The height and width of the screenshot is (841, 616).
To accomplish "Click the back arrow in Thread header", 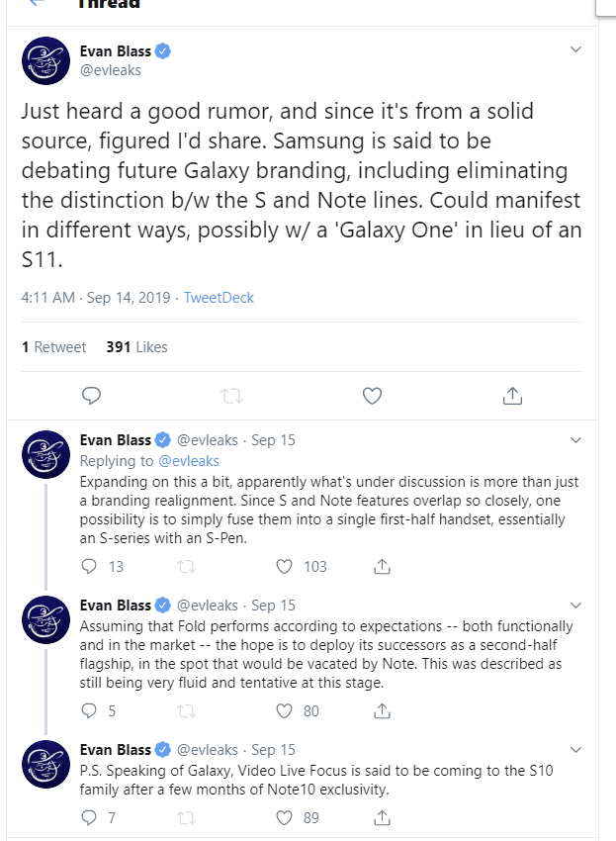I will tap(39, 4).
